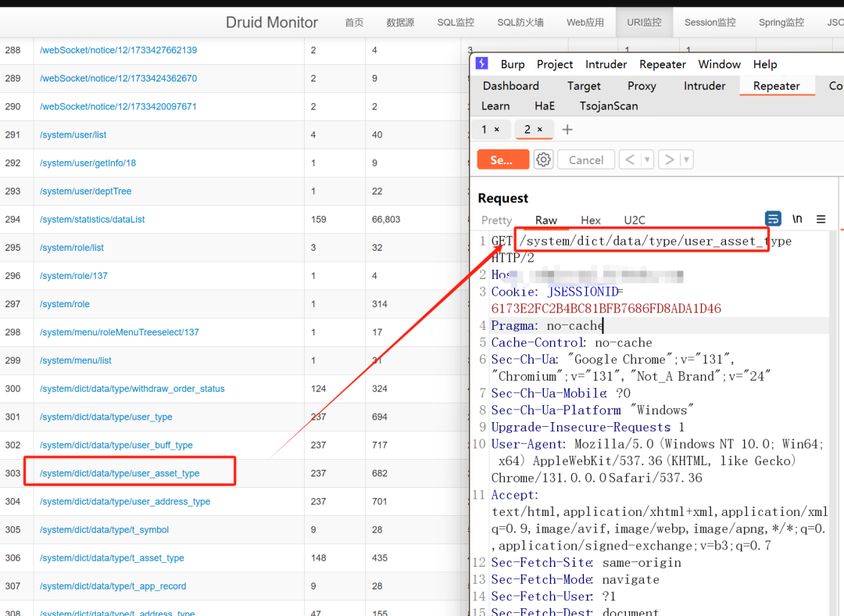Close Repeater tab 2
This screenshot has width=844, height=616.
(540, 129)
